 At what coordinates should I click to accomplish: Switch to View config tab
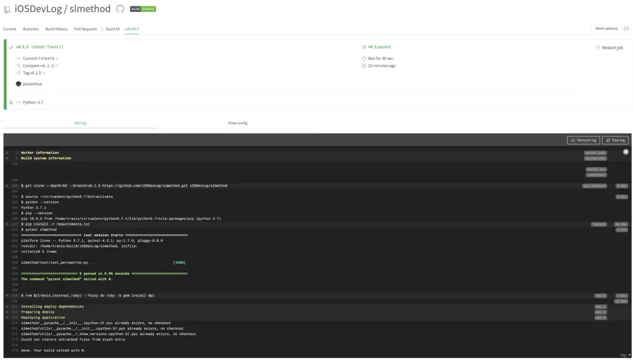coord(237,123)
